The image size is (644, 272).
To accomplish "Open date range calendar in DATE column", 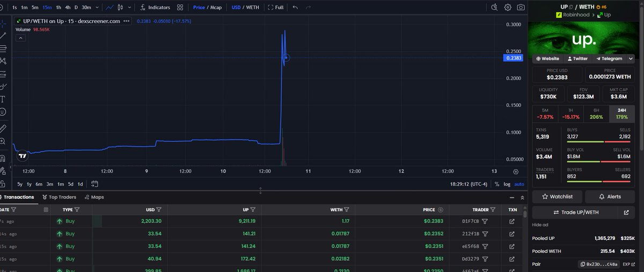I will 46,210.
